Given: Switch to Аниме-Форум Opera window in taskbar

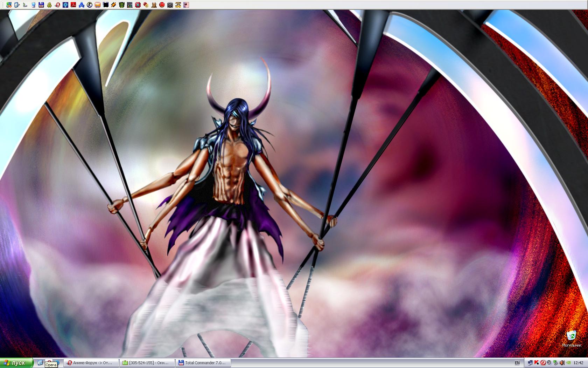Looking at the screenshot, I should 91,363.
